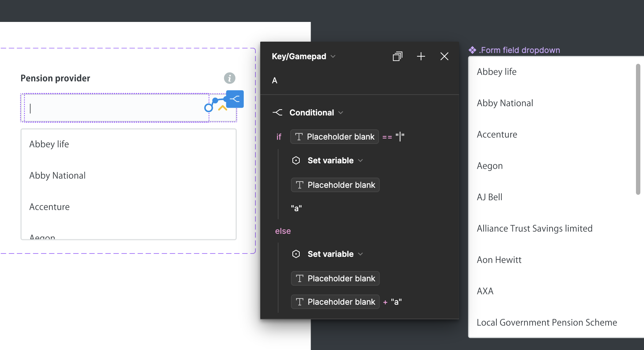The width and height of the screenshot is (644, 350).
Task: Click the blue prototype connection node circle
Action: 208,107
